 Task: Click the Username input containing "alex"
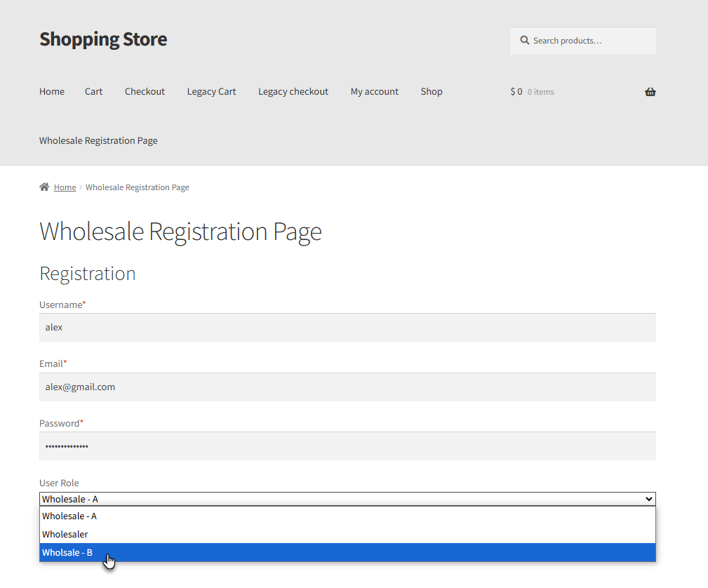[347, 327]
